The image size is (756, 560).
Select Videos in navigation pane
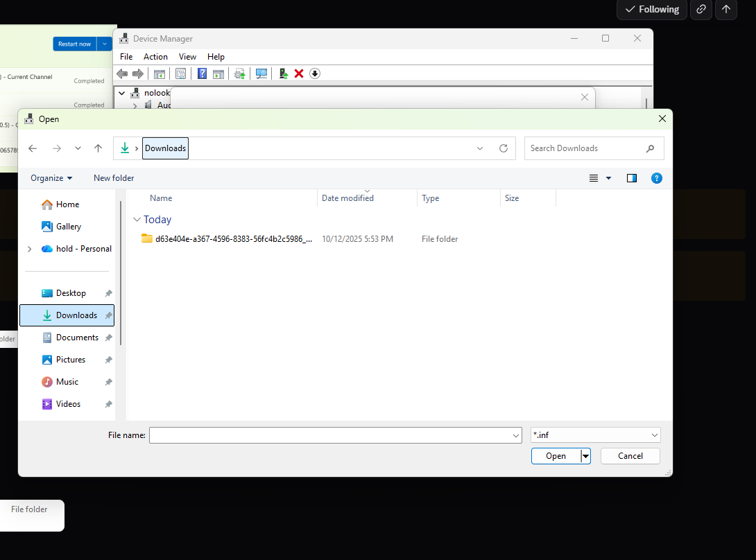pyautogui.click(x=68, y=404)
